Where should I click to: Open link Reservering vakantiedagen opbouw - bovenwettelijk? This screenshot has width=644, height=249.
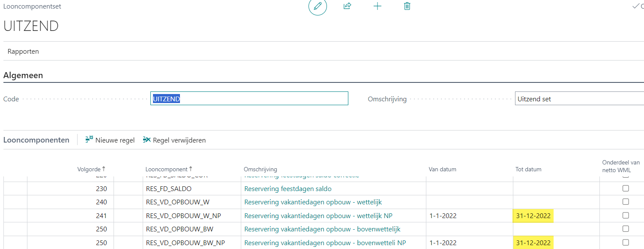322,229
